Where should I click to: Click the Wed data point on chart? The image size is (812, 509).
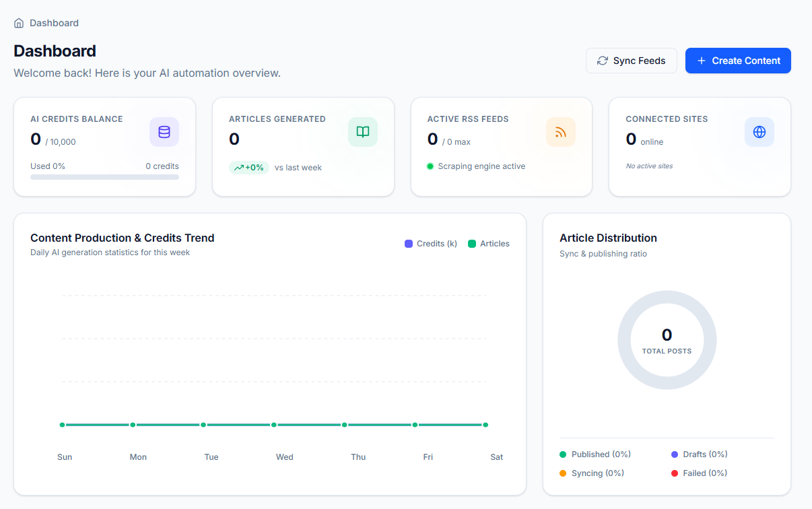click(274, 425)
